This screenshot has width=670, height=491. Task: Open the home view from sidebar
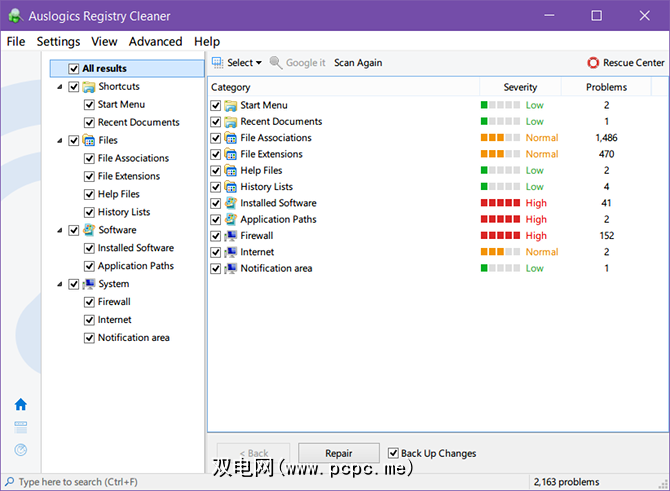click(21, 404)
